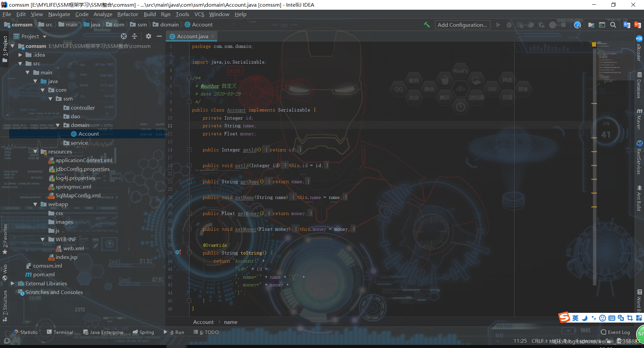Click the Collapse All icon in Project panel
The image size is (644, 348).
pyautogui.click(x=135, y=36)
